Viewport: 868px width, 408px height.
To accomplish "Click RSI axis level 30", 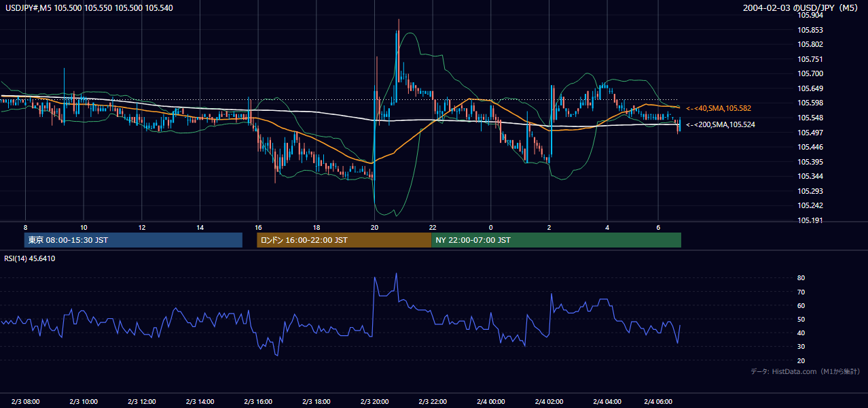I will tap(801, 347).
